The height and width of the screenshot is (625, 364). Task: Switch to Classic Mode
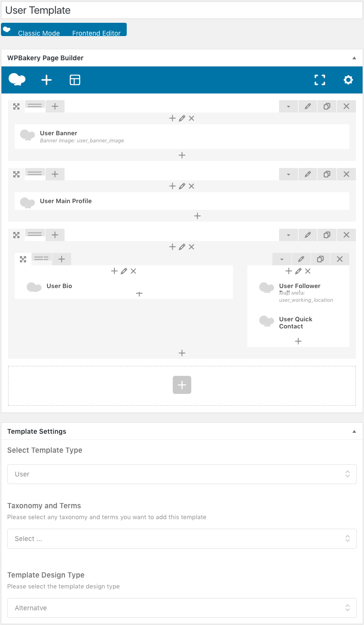coord(39,33)
